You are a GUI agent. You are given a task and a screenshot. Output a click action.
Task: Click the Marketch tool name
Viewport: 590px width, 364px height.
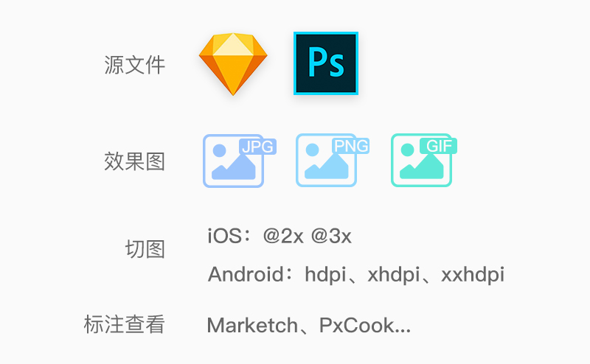point(252,325)
